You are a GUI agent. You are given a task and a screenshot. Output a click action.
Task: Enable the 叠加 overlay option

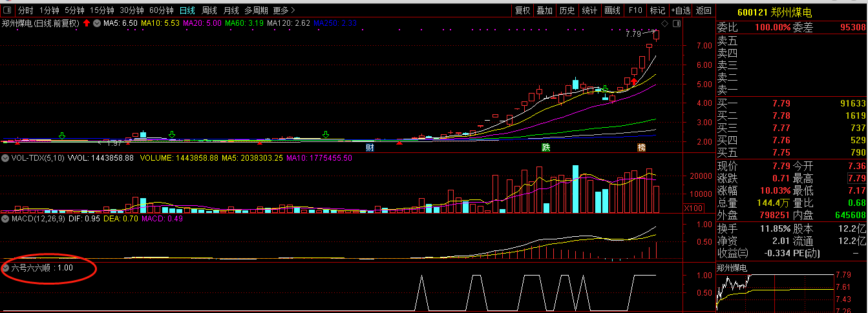[x=544, y=10]
